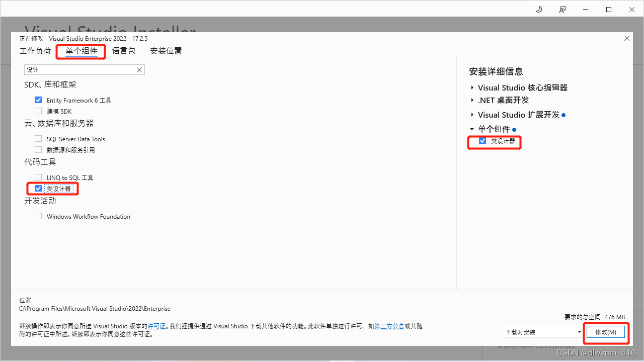
Task: Clear the search box using the X icon
Action: pyautogui.click(x=139, y=69)
